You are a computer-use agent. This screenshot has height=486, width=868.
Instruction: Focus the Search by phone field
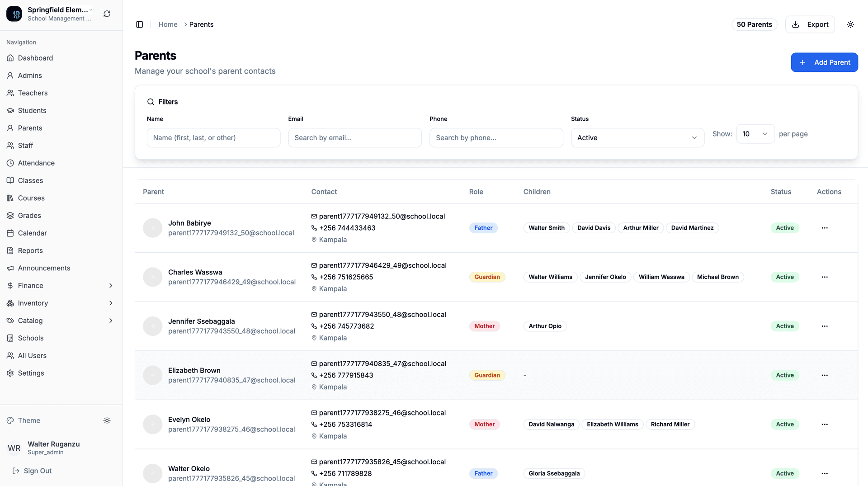pos(496,137)
